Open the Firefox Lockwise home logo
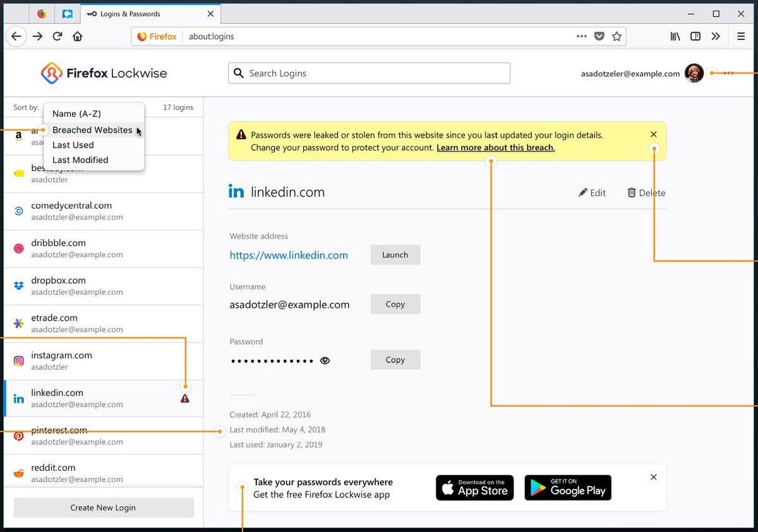Screen dimensions: 758x532 click(52, 73)
